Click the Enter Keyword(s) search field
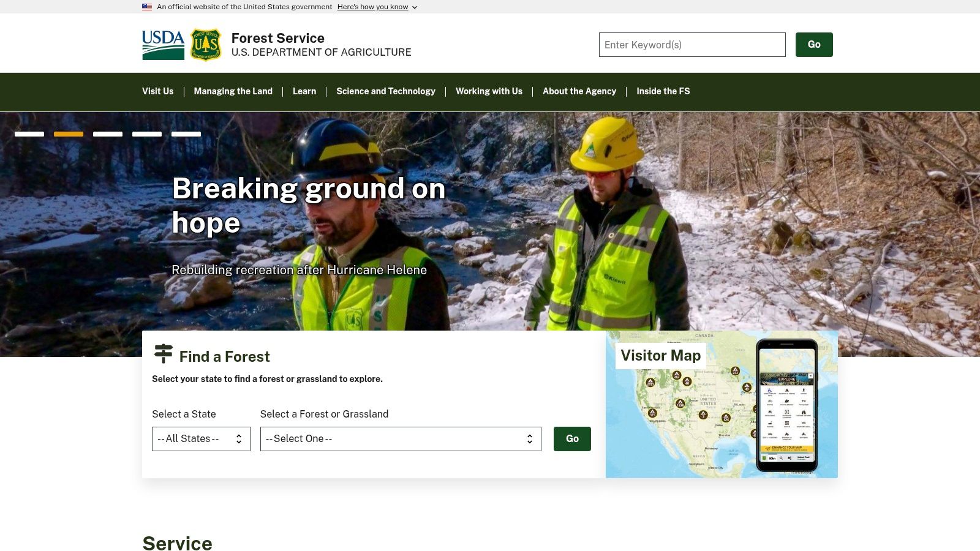This screenshot has height=551, width=980. click(692, 45)
